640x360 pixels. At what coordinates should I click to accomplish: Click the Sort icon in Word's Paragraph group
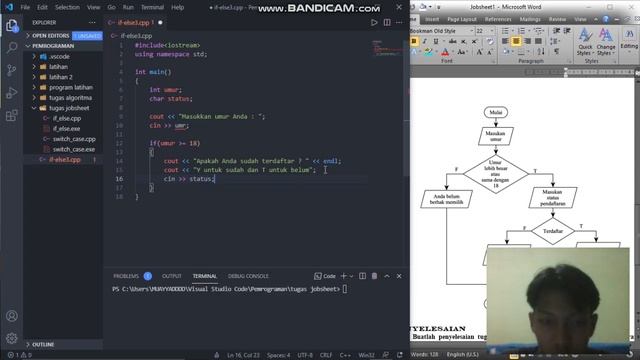pyautogui.click(x=541, y=52)
